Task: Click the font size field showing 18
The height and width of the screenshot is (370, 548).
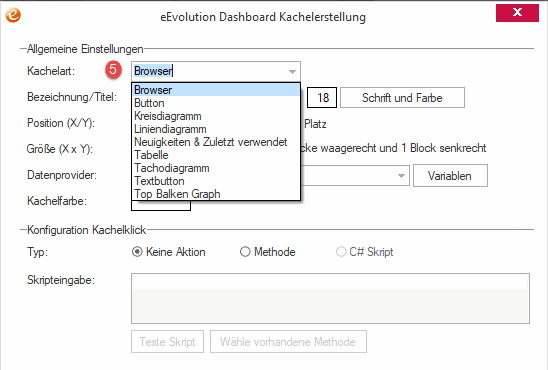Action: (x=322, y=97)
